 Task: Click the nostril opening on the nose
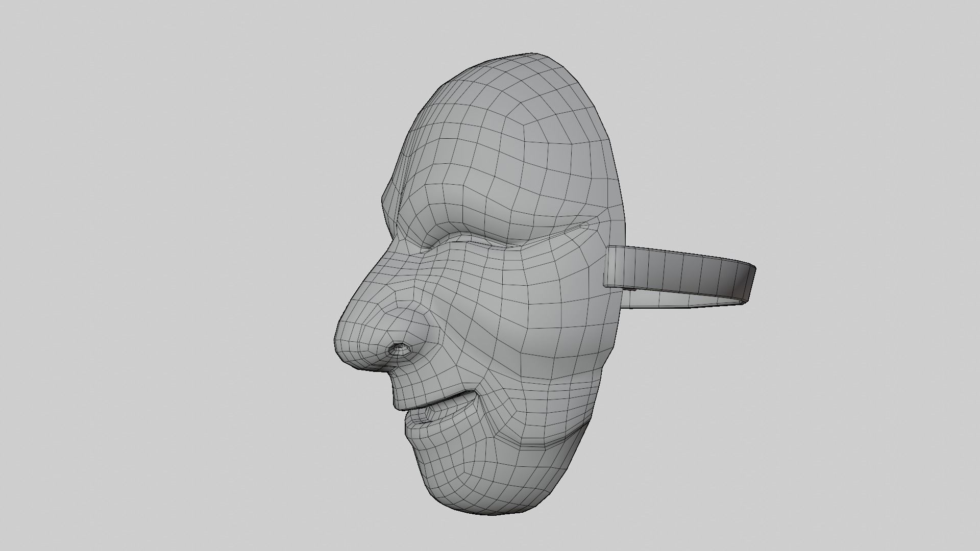tap(399, 349)
